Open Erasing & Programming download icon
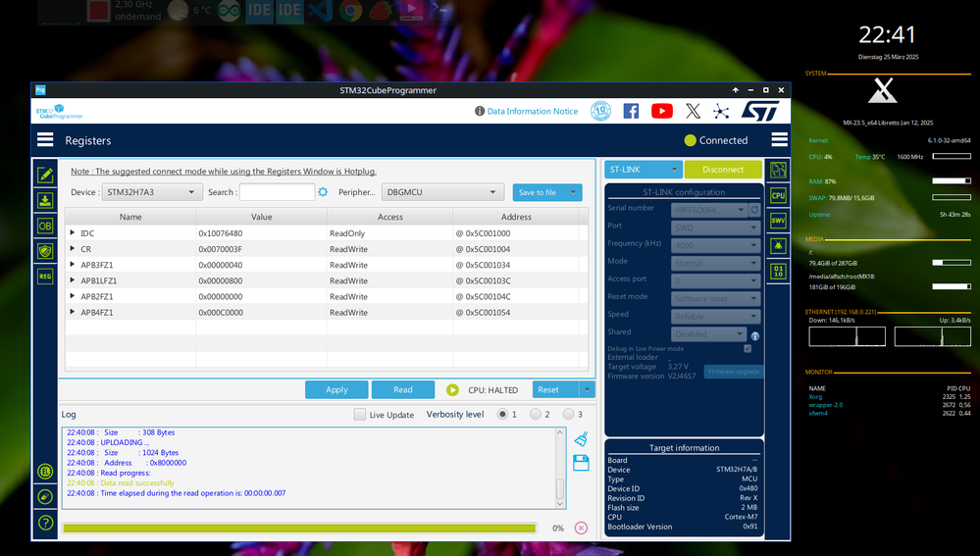 point(45,201)
